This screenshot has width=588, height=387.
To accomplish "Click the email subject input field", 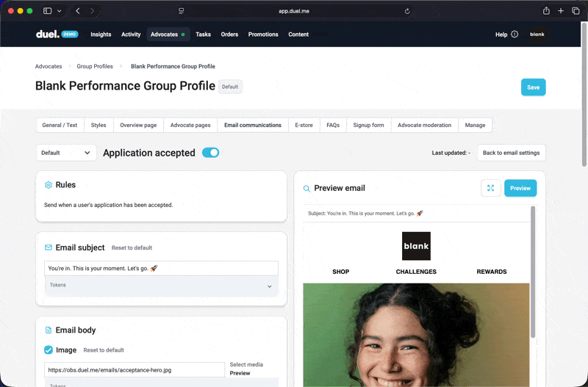I will pos(161,269).
